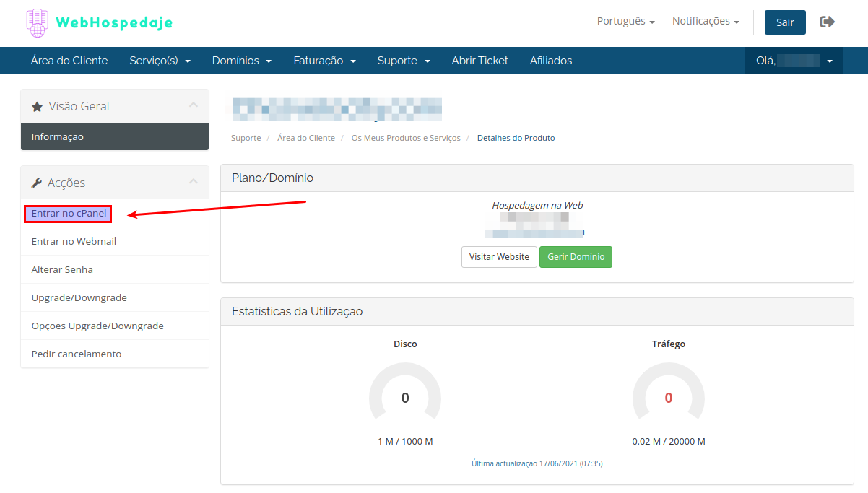868x493 pixels.
Task: Click the logout arrow icon
Action: point(828,22)
